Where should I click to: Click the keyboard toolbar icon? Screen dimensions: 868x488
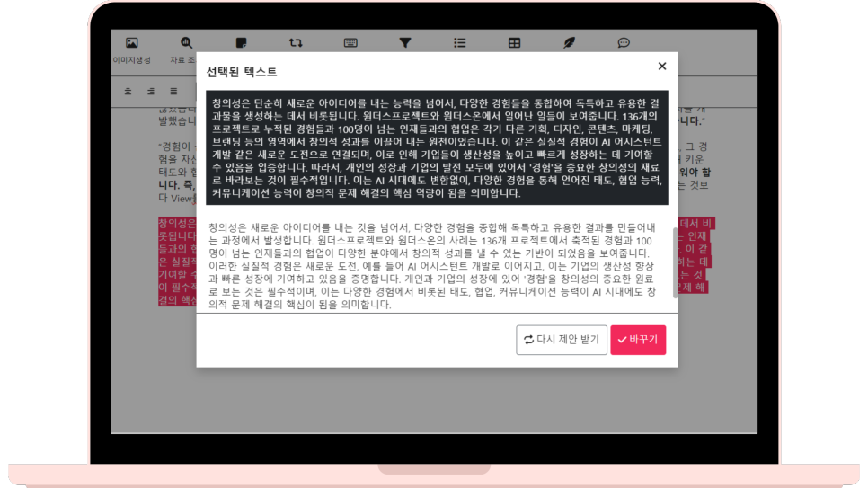pyautogui.click(x=350, y=42)
